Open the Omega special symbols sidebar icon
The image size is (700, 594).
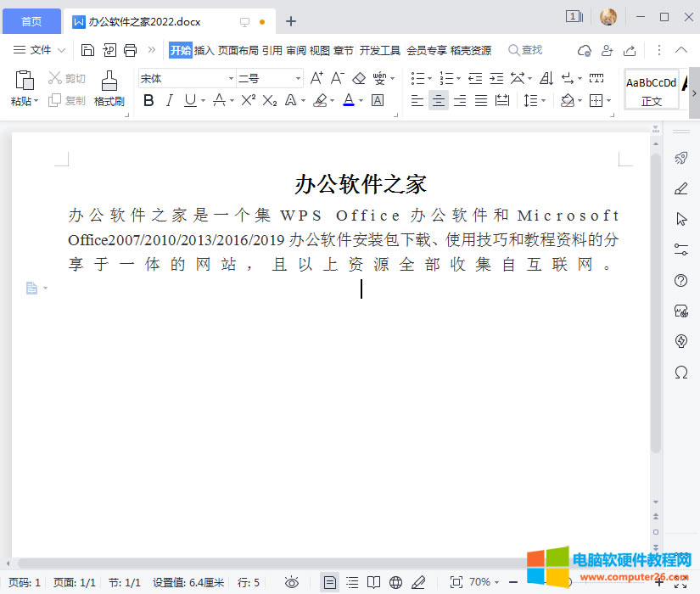pyautogui.click(x=680, y=373)
